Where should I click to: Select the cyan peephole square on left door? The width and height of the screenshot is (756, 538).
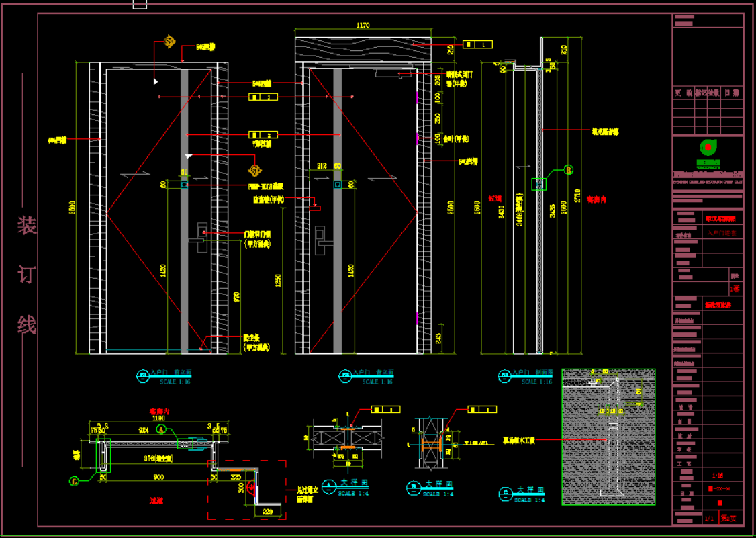point(185,185)
